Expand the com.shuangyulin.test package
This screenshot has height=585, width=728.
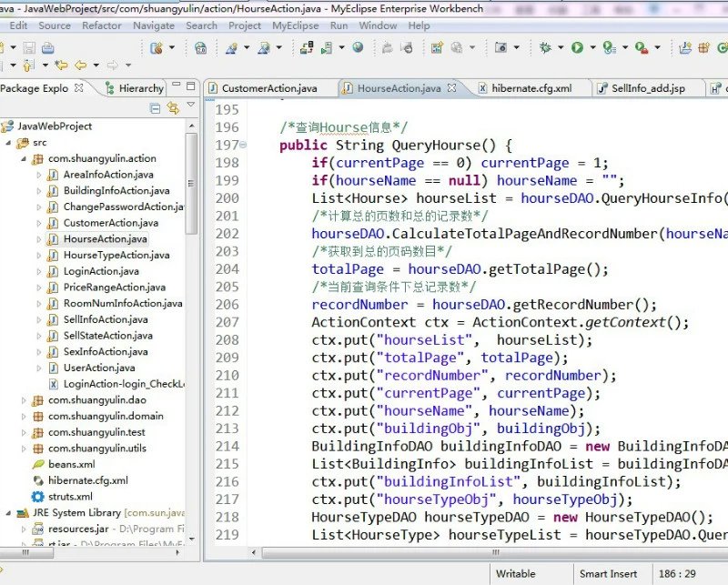24,433
